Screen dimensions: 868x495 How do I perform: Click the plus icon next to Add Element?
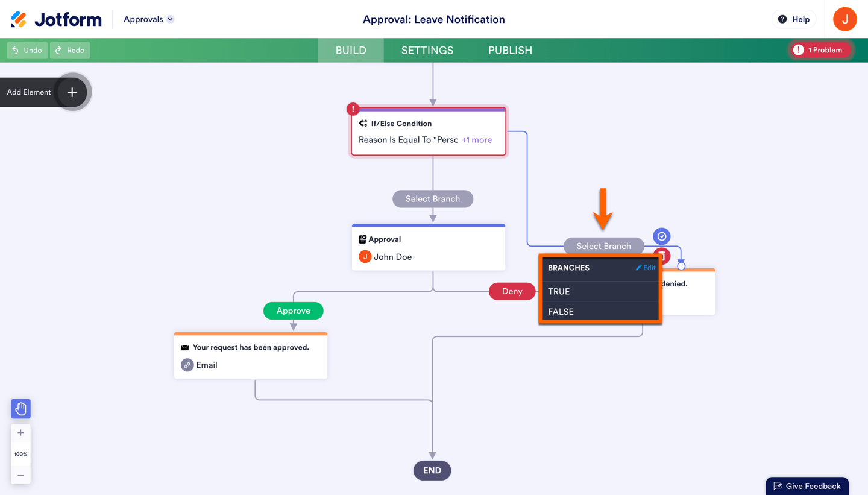pyautogui.click(x=72, y=92)
